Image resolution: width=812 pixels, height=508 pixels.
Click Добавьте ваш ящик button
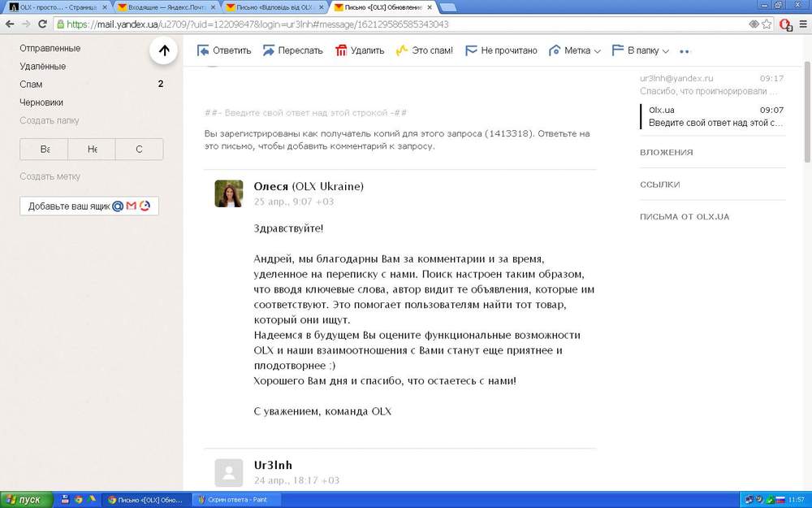click(x=89, y=206)
